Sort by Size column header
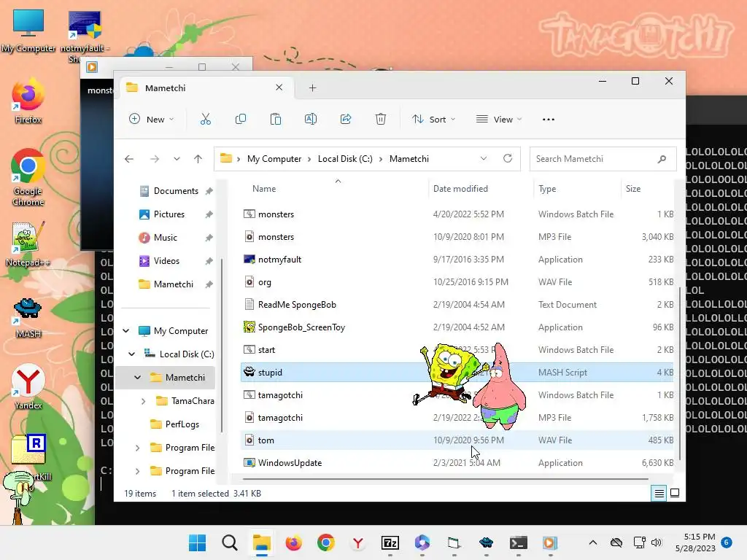This screenshot has height=560, width=747. pos(633,189)
